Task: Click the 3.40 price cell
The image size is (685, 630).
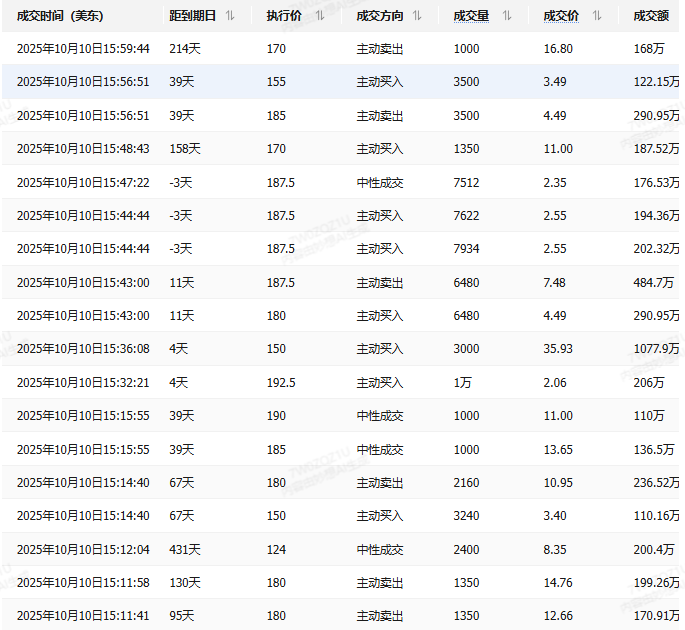Action: pyautogui.click(x=555, y=516)
